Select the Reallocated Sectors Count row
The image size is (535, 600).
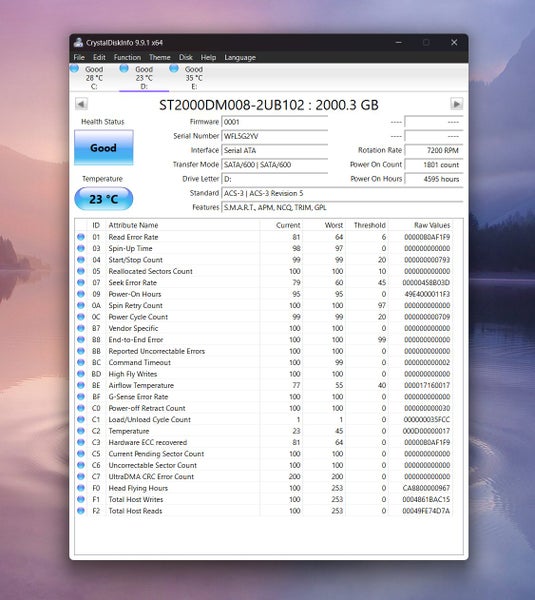click(x=264, y=271)
